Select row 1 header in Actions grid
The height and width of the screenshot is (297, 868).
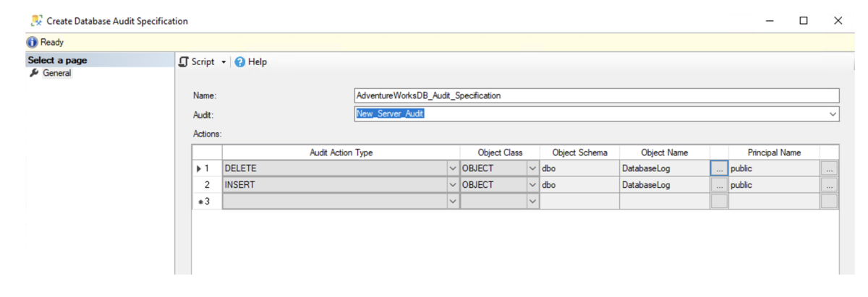pyautogui.click(x=207, y=168)
